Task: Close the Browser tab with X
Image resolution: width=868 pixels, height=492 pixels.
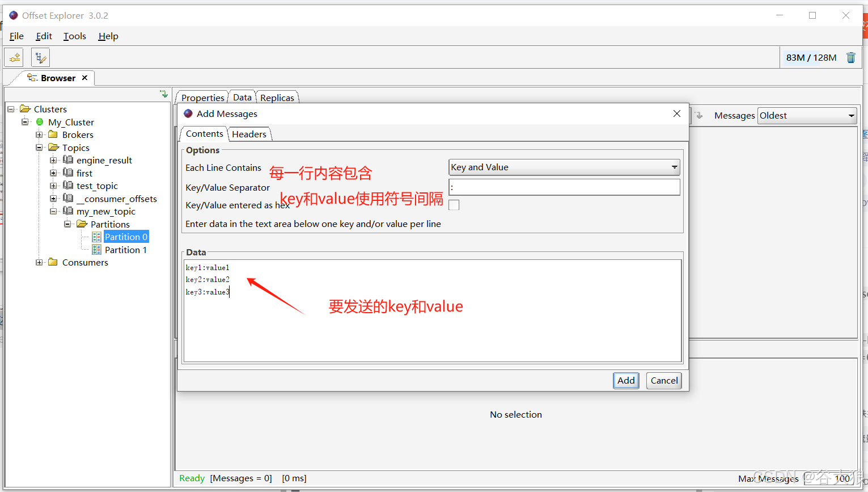Action: point(84,78)
